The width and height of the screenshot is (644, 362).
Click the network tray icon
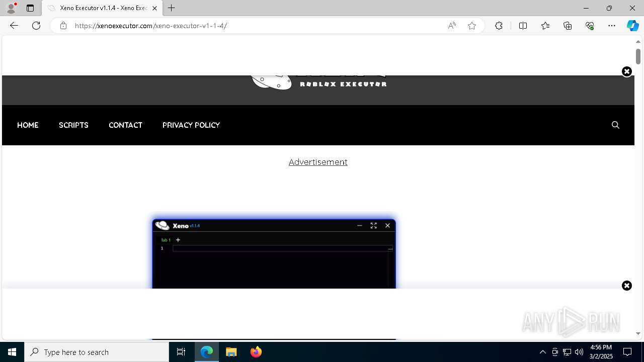coord(567,352)
